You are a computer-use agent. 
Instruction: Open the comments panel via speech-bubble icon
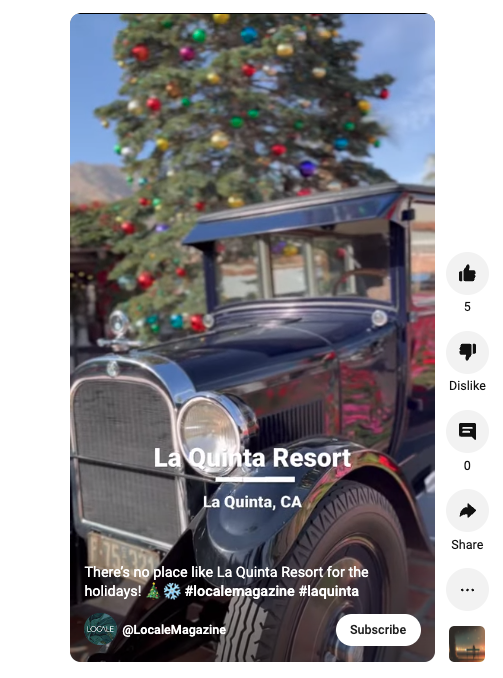tap(467, 432)
